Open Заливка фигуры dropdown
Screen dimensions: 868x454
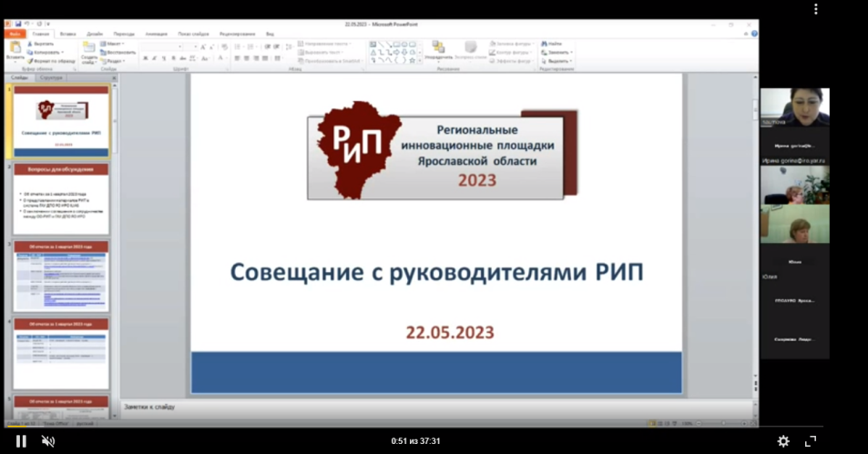coord(512,44)
